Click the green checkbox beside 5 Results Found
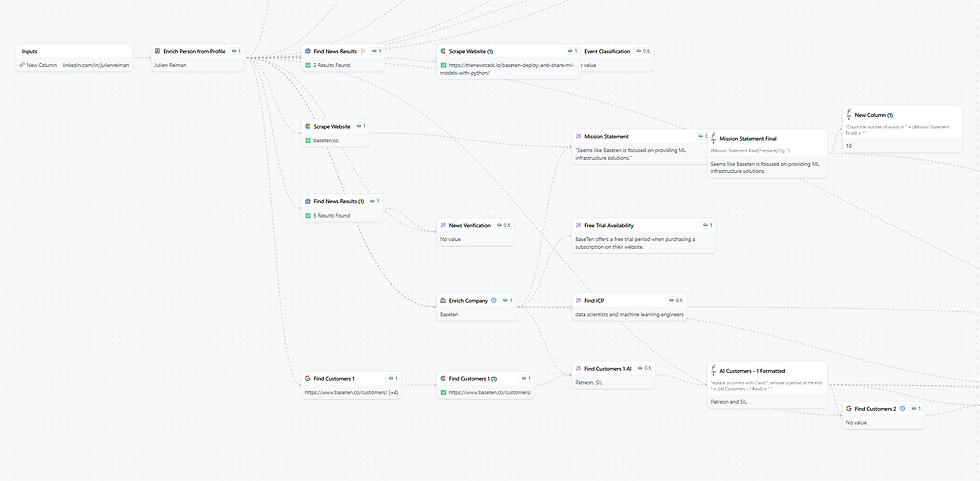 (308, 216)
